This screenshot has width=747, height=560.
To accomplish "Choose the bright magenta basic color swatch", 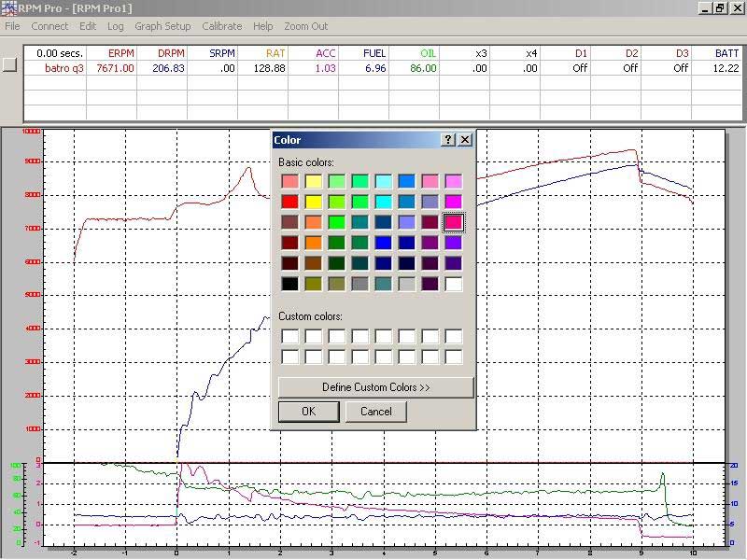I will tap(454, 202).
